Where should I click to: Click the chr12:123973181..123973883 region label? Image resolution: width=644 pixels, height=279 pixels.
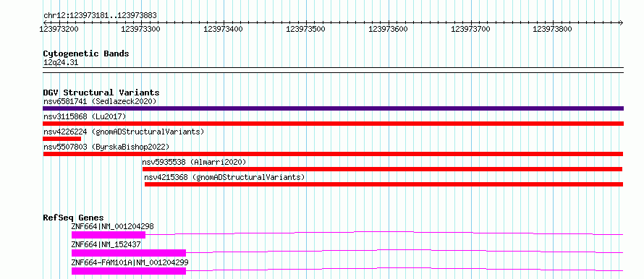pyautogui.click(x=100, y=16)
